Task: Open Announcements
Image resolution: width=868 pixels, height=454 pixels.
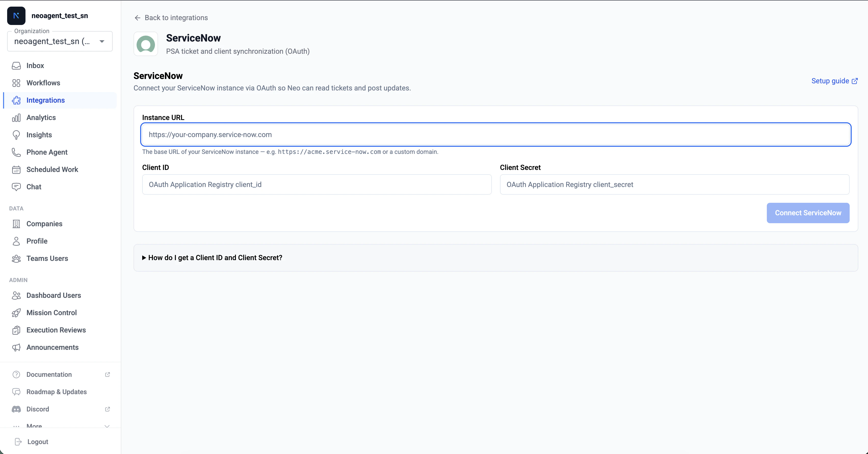Action: 60,348
